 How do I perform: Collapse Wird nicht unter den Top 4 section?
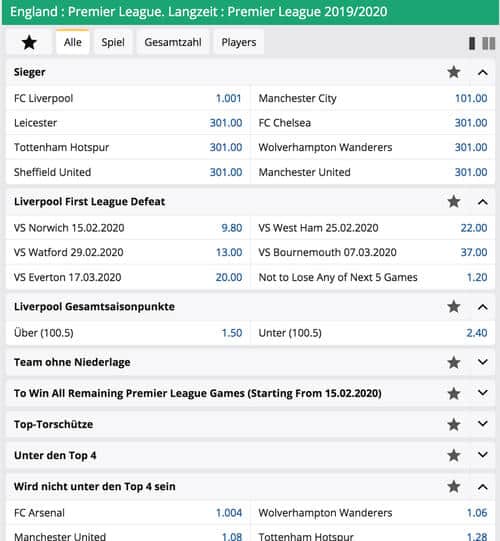pyautogui.click(x=483, y=487)
